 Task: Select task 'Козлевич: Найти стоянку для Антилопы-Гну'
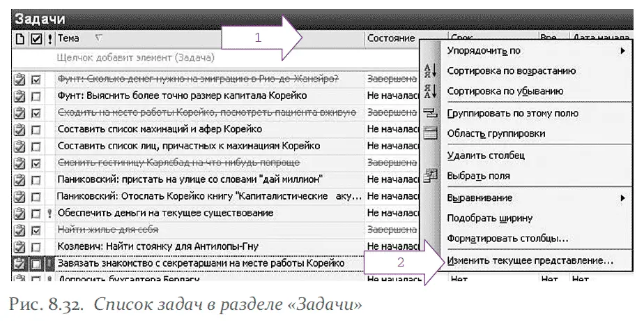pos(158,246)
